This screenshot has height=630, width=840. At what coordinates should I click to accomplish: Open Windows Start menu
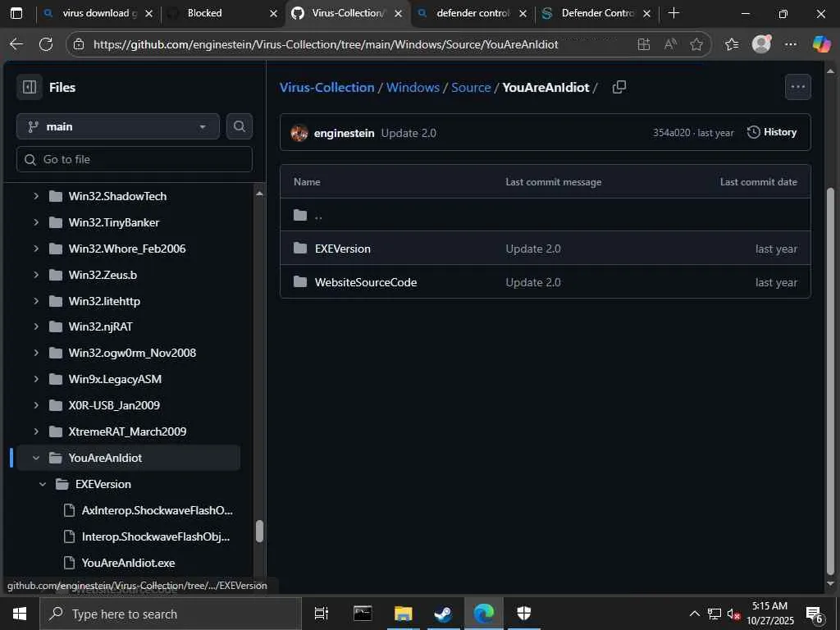pos(20,614)
